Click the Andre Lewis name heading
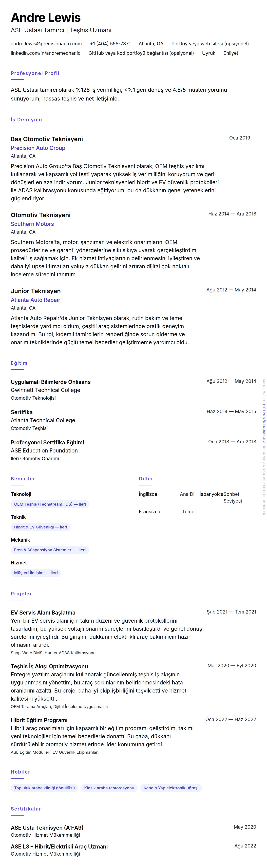The width and height of the screenshot is (267, 868). (46, 17)
